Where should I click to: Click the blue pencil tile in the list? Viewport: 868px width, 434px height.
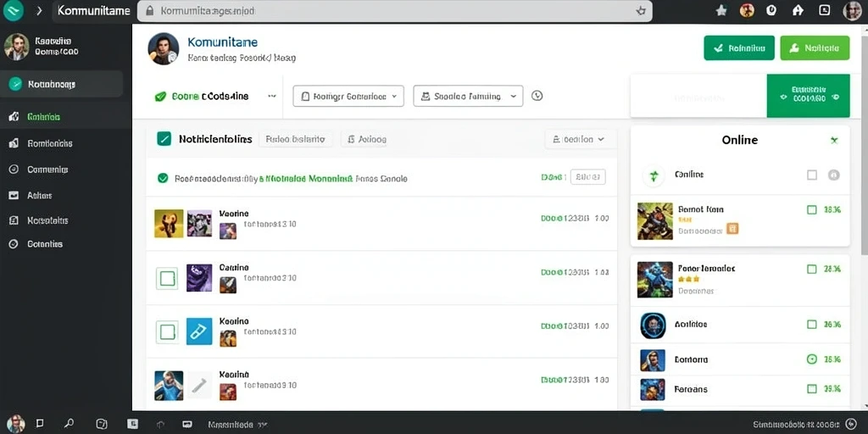(x=199, y=331)
